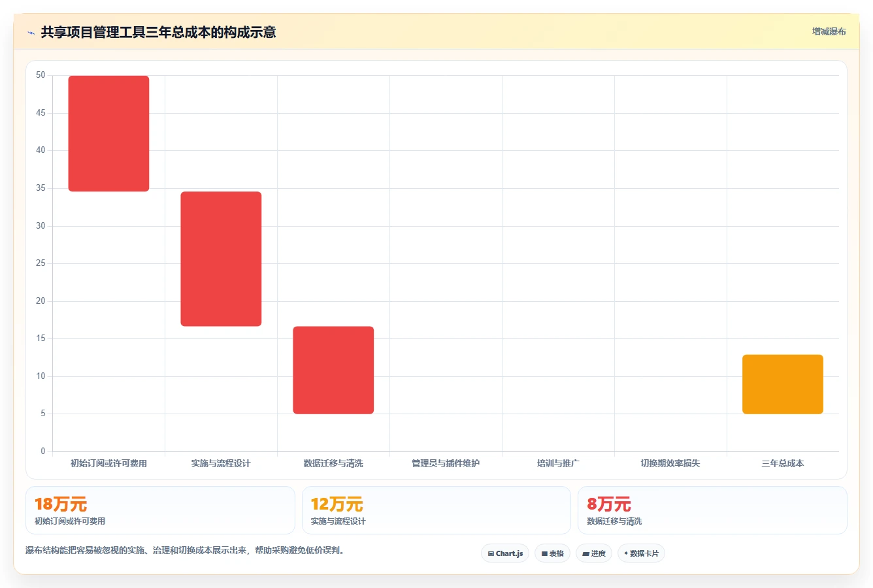
Task: Select the red 数据迁移与清洗 bar
Action: pos(333,370)
